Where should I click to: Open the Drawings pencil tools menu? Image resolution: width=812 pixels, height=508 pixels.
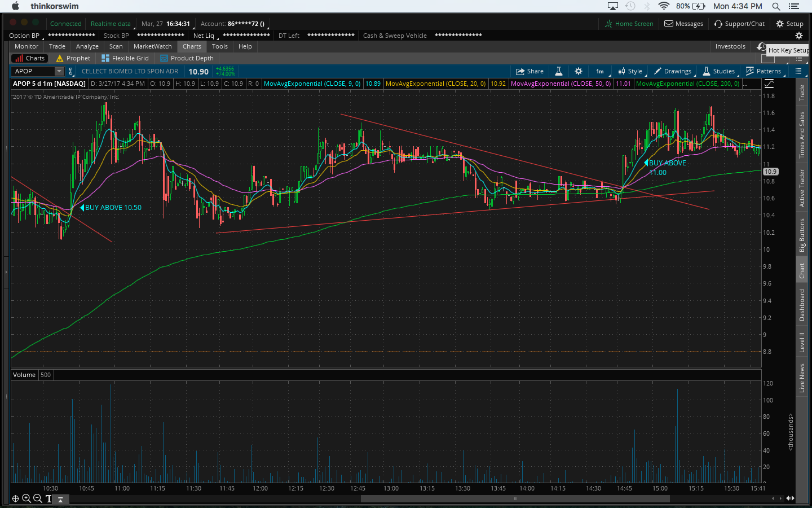point(672,71)
